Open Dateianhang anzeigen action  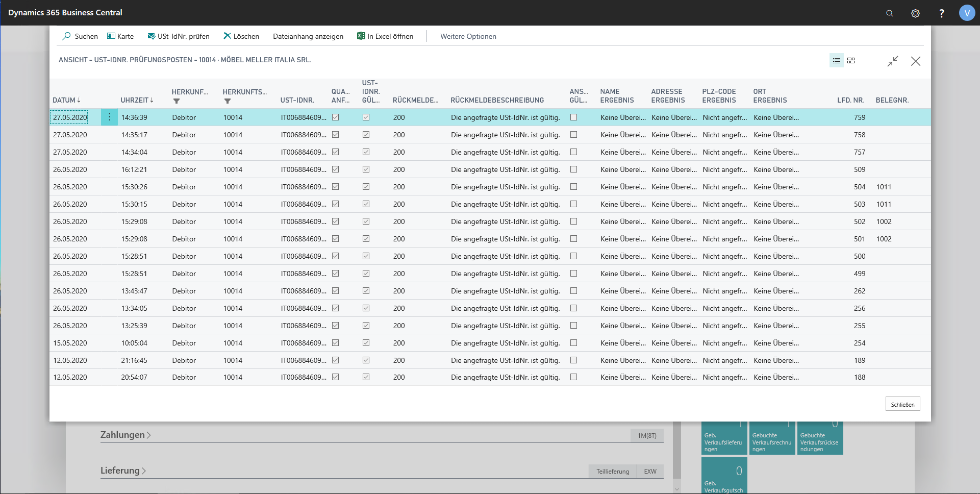click(x=308, y=36)
